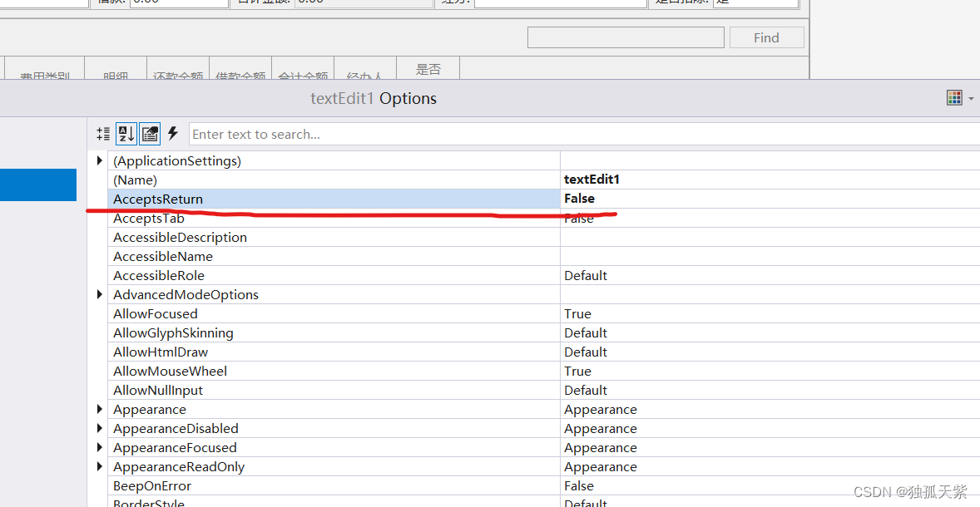The width and height of the screenshot is (980, 507).
Task: Expand the AppearanceDisabled property group
Action: coord(99,428)
